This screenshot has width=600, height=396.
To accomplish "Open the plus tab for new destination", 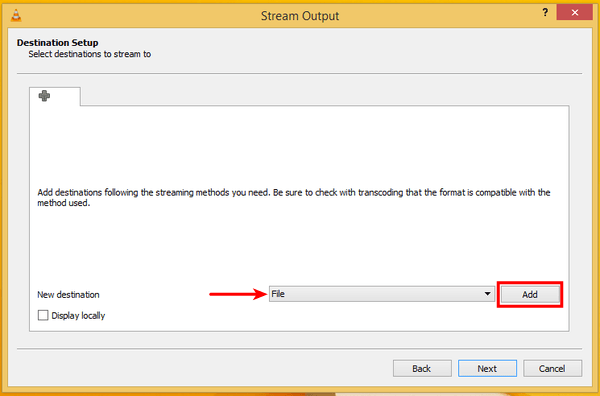I will (54, 96).
